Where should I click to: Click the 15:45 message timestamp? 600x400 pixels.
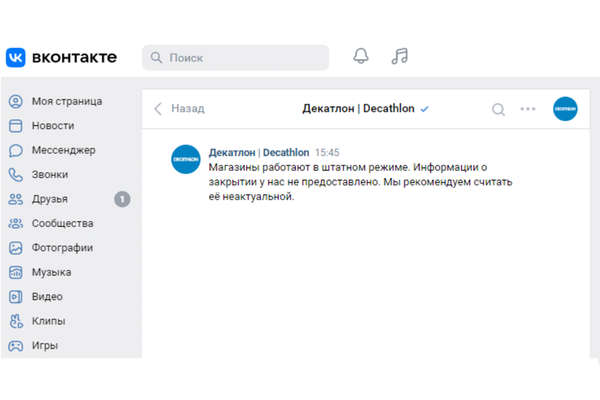point(327,153)
